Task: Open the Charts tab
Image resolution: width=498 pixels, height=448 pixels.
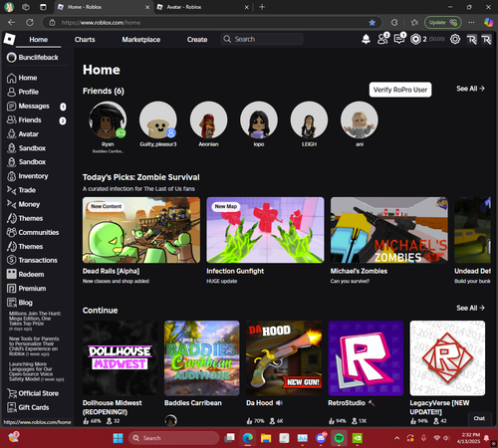Action: 85,40
